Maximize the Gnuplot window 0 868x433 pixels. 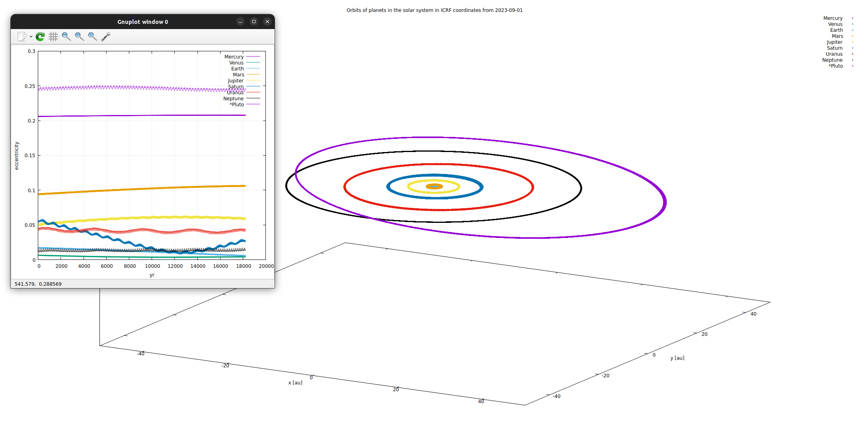(x=254, y=21)
